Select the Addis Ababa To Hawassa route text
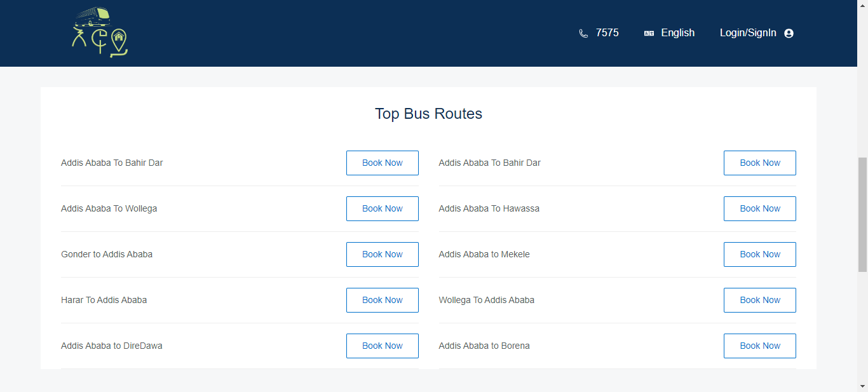This screenshot has height=392, width=868. (489, 208)
